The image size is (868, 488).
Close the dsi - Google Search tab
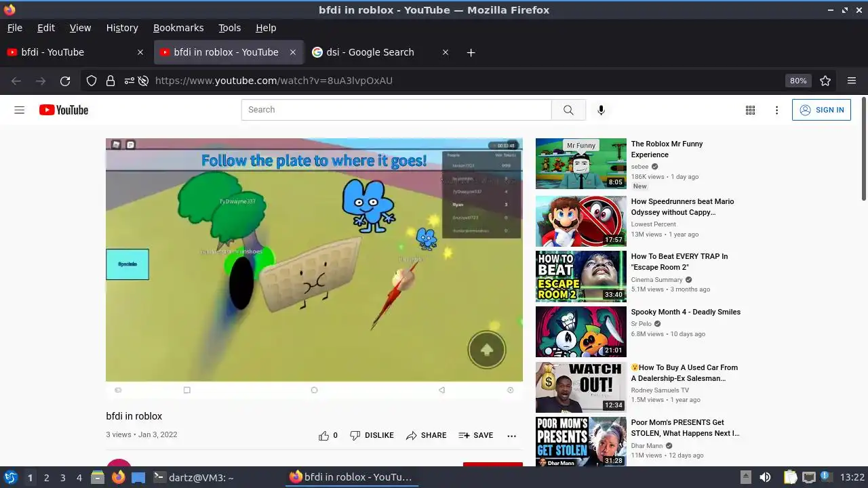coord(446,52)
